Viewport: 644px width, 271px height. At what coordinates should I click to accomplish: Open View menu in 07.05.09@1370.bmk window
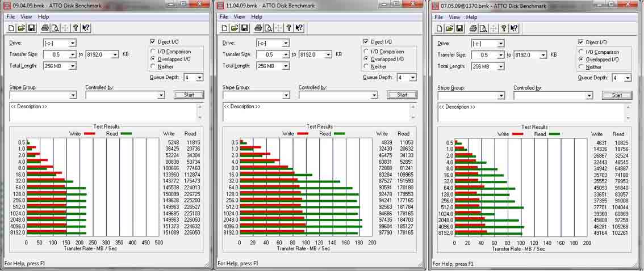click(x=454, y=17)
